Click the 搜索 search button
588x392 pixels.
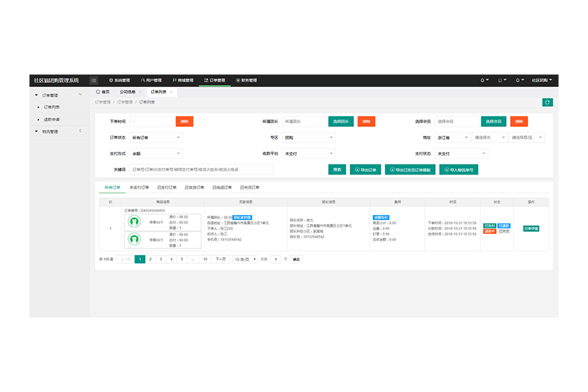(x=337, y=170)
